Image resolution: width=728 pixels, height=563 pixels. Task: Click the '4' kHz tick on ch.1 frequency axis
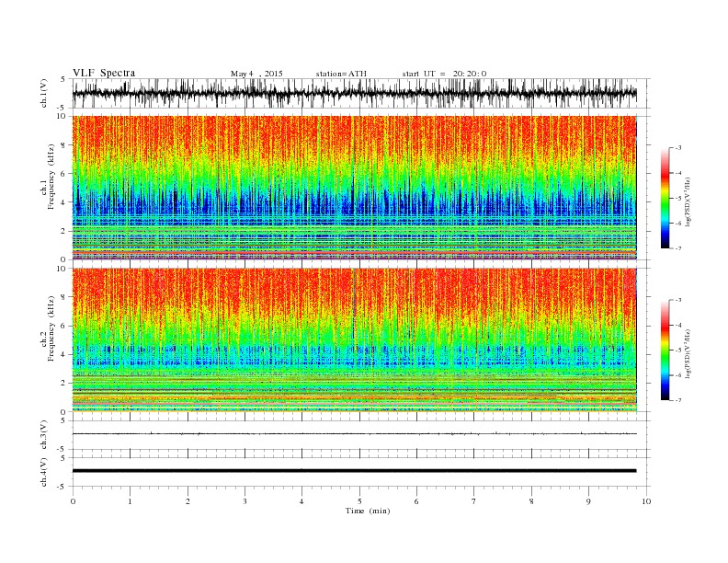tap(64, 202)
